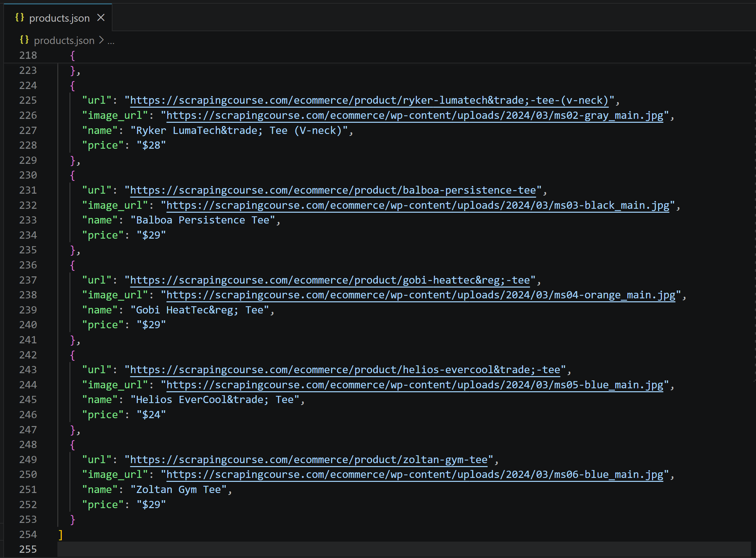
Task: Click the opening brace on line 224
Action: (72, 85)
